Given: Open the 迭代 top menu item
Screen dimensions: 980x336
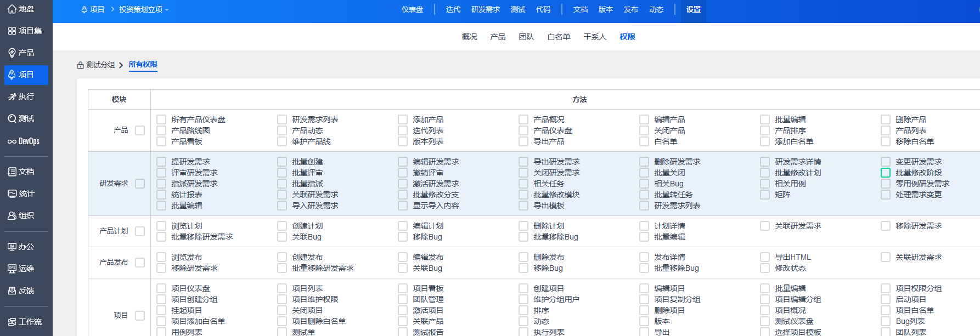Looking at the screenshot, I should pyautogui.click(x=453, y=9).
